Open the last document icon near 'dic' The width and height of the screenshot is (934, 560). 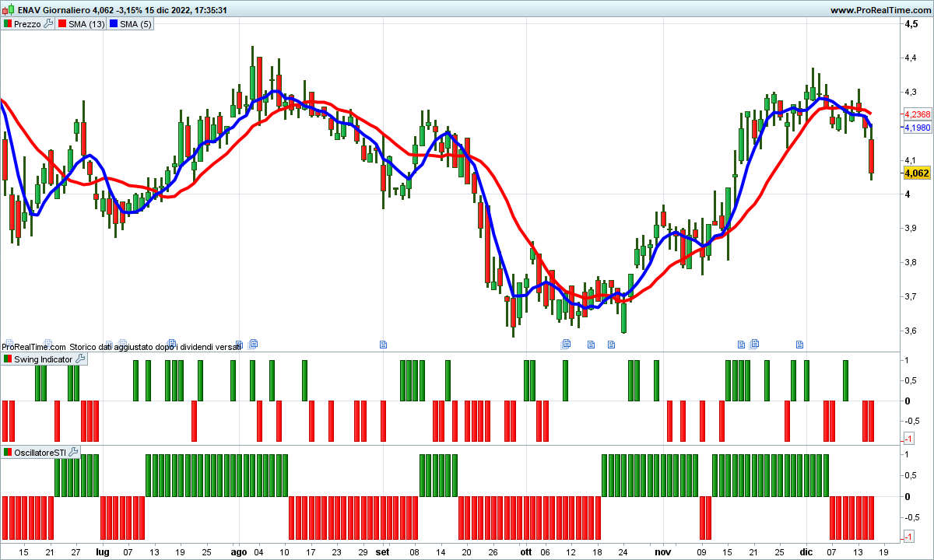(799, 344)
